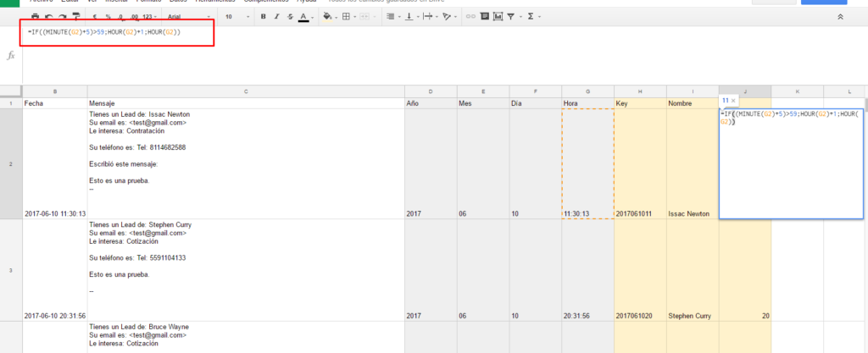The image size is (868, 353).
Task: Decrease decimal places
Action: [x=120, y=17]
